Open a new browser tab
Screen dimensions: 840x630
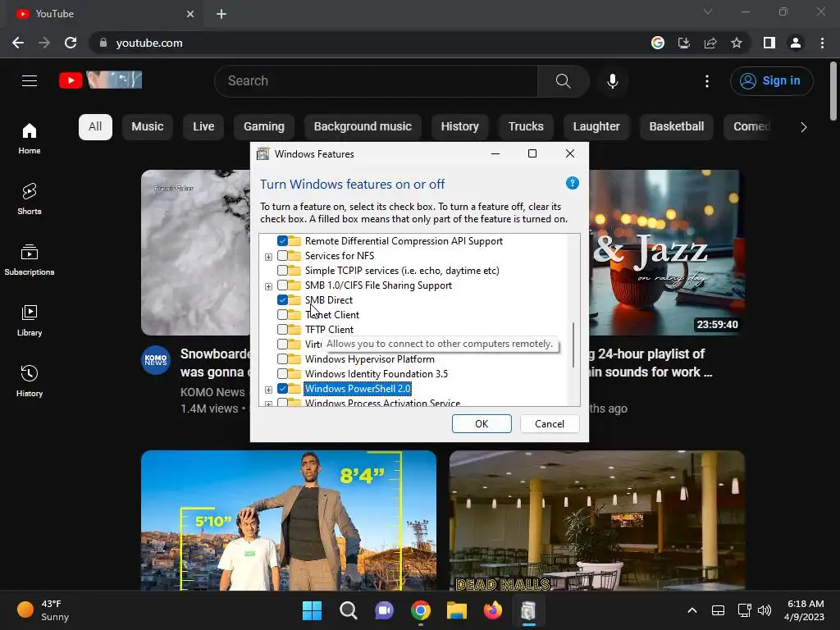(221, 14)
